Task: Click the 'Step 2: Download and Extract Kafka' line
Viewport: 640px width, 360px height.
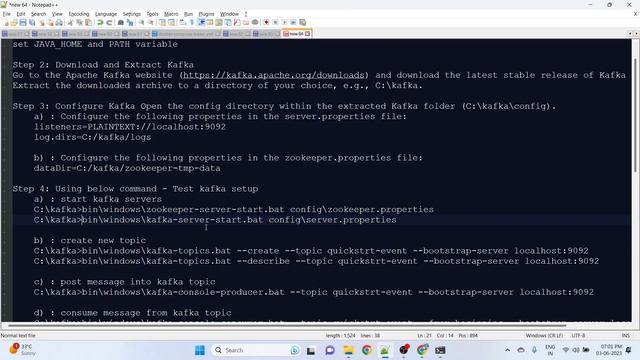Action: tap(103, 64)
